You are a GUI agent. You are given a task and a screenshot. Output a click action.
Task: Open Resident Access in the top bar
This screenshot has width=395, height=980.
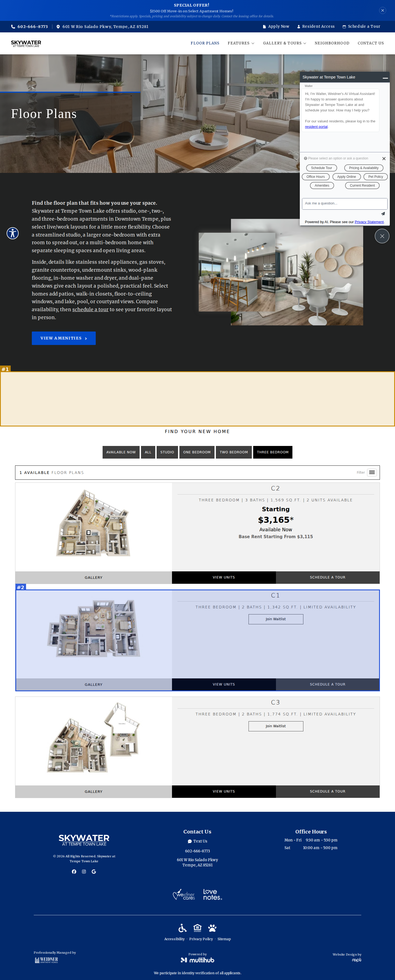pos(315,27)
